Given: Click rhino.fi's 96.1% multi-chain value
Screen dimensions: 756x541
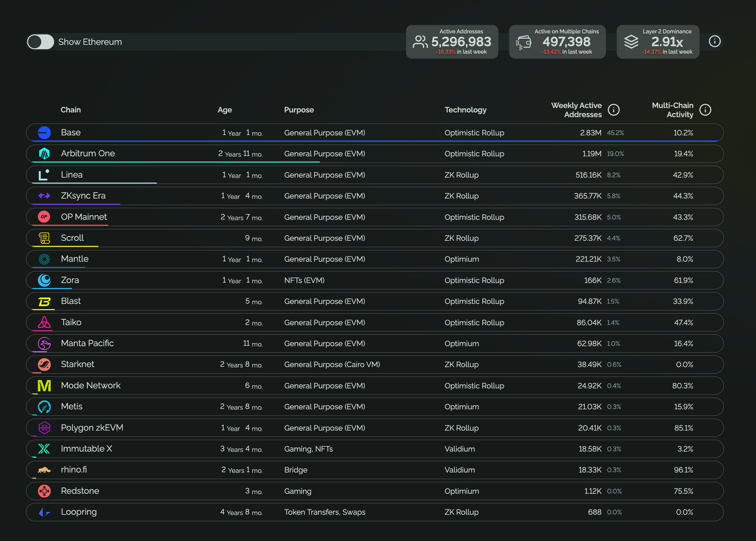Looking at the screenshot, I should [683, 470].
